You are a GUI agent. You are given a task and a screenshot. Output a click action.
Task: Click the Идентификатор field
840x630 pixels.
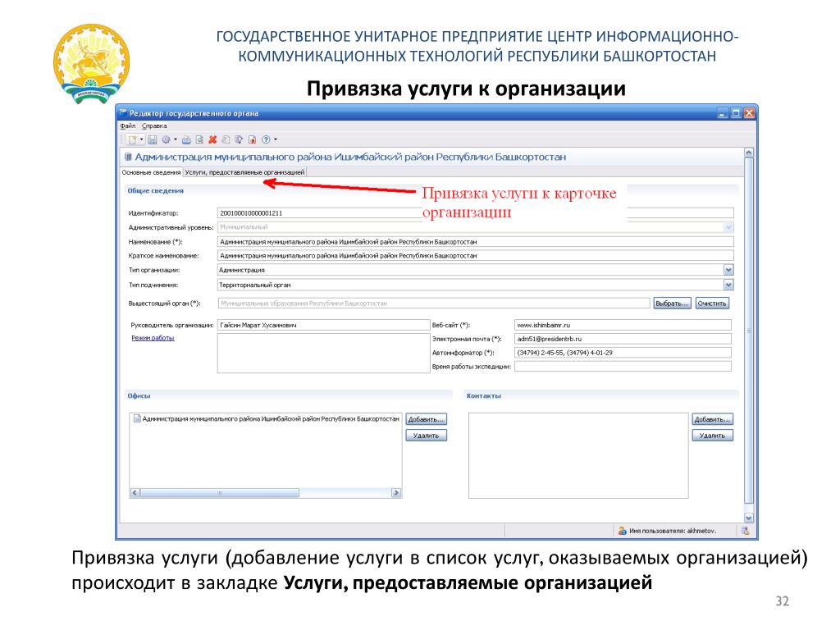(475, 212)
